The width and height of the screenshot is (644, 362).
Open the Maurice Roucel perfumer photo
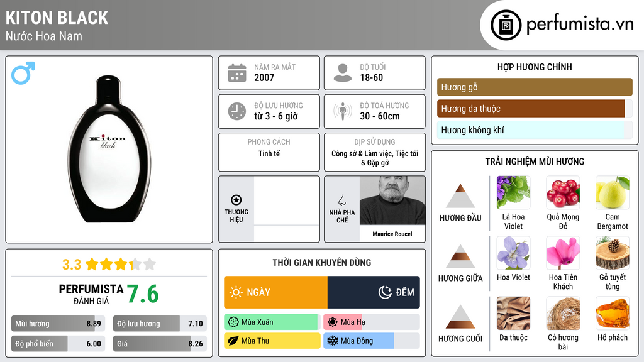(x=392, y=200)
